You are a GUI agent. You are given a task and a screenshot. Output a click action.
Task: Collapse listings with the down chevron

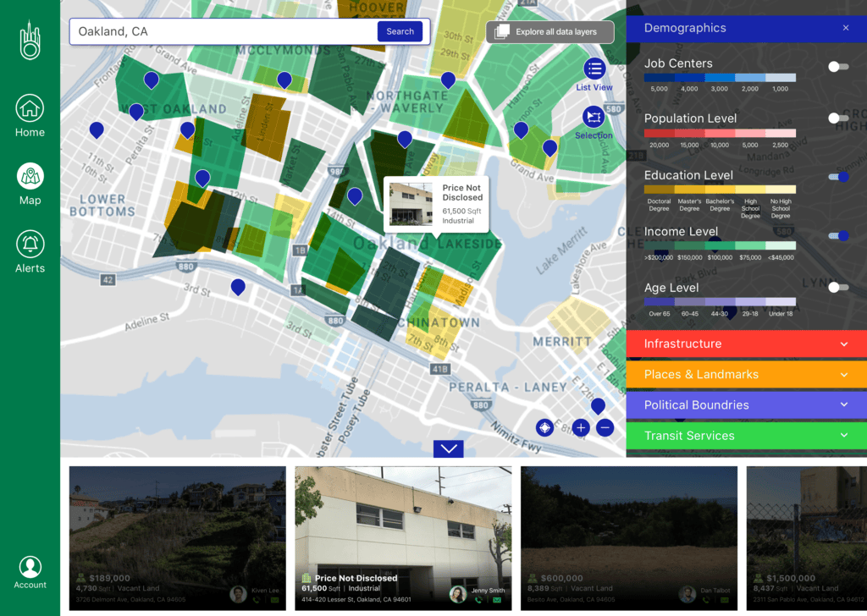(449, 448)
